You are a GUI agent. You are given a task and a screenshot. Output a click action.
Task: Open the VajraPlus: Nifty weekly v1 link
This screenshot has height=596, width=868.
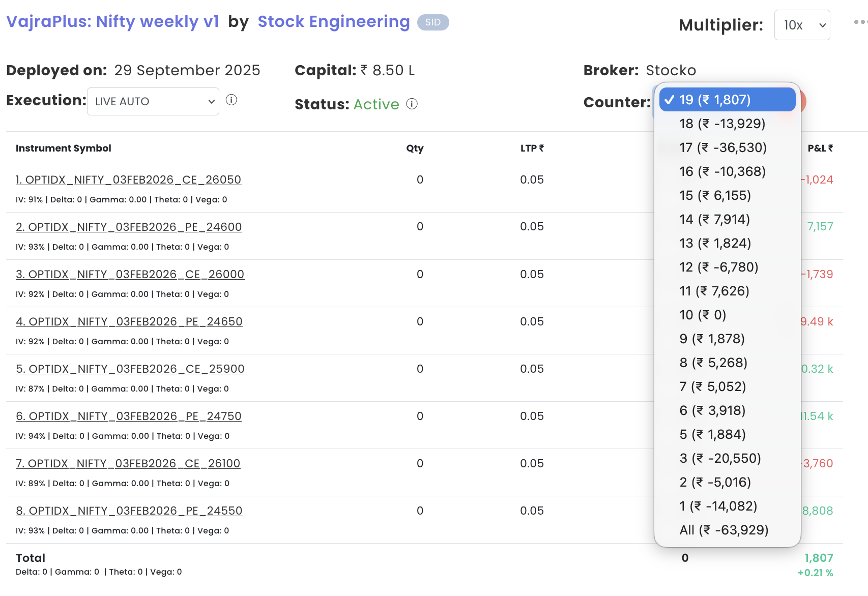pos(112,22)
